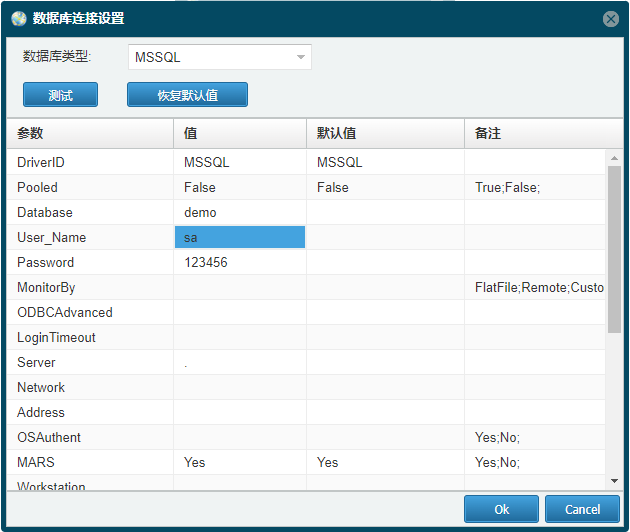Select the LoginTimeout parameter name

(56, 338)
